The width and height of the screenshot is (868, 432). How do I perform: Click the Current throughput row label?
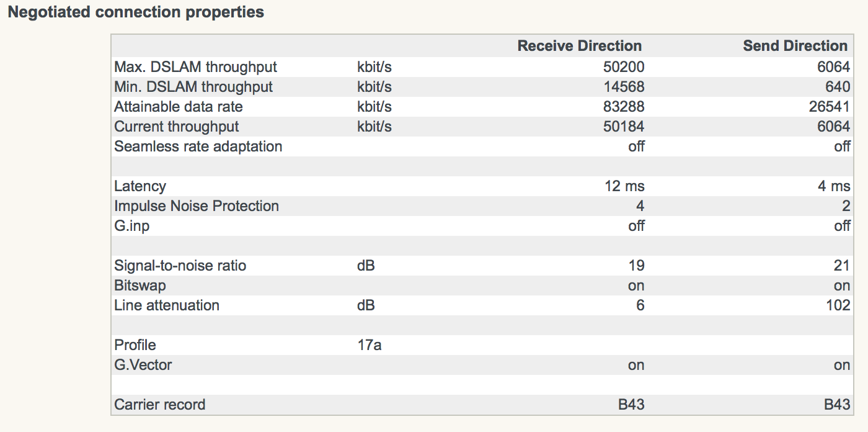[177, 127]
